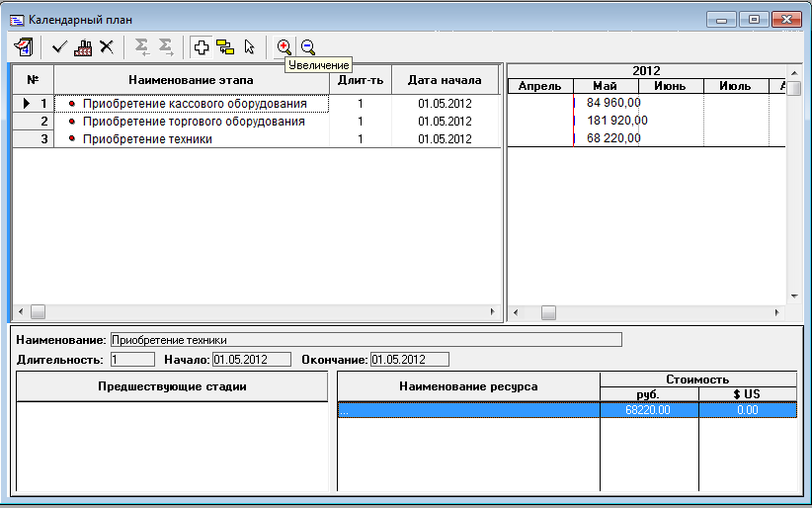This screenshot has width=812, height=508.
Task: Click red bullet of Приобретение техники row
Action: click(72, 139)
